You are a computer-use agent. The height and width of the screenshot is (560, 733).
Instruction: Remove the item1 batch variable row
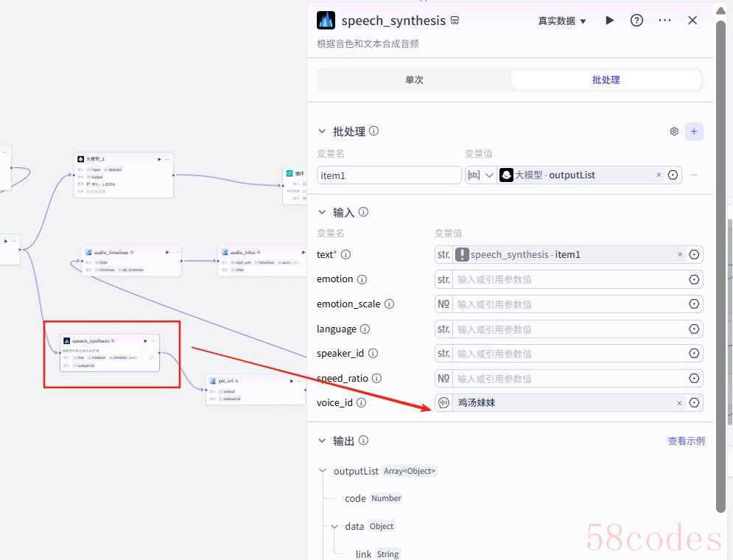click(694, 175)
